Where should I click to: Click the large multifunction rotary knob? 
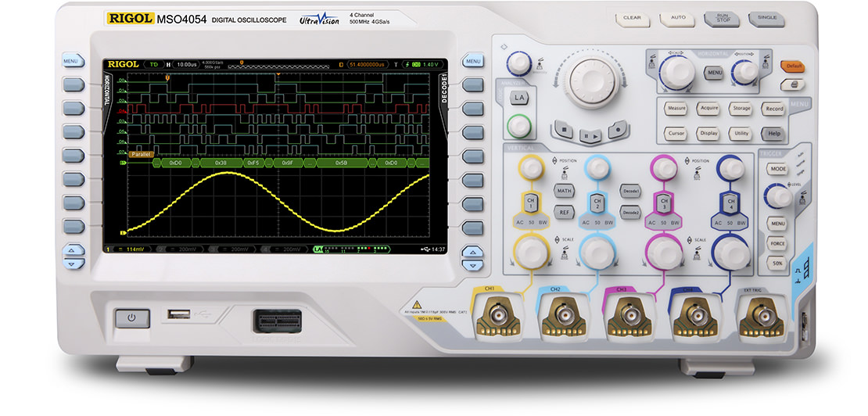pyautogui.click(x=592, y=81)
